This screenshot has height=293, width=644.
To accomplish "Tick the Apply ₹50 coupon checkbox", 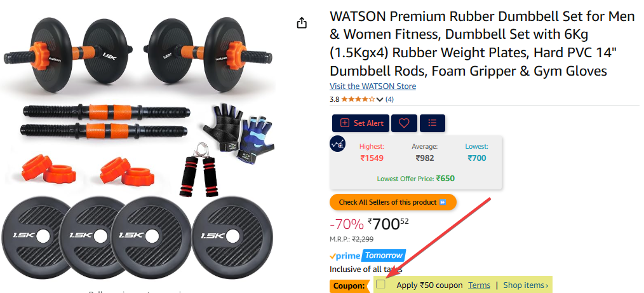I will tap(381, 284).
